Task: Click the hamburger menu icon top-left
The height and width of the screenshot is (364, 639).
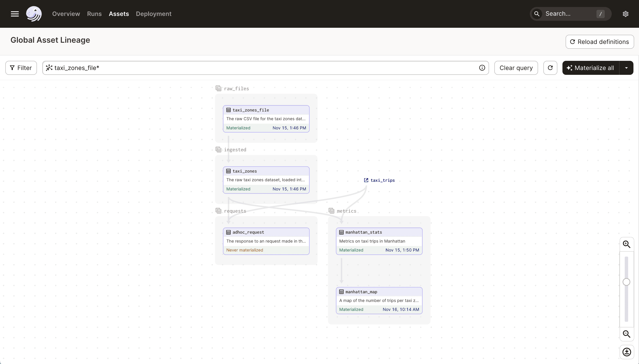Action: (x=14, y=14)
